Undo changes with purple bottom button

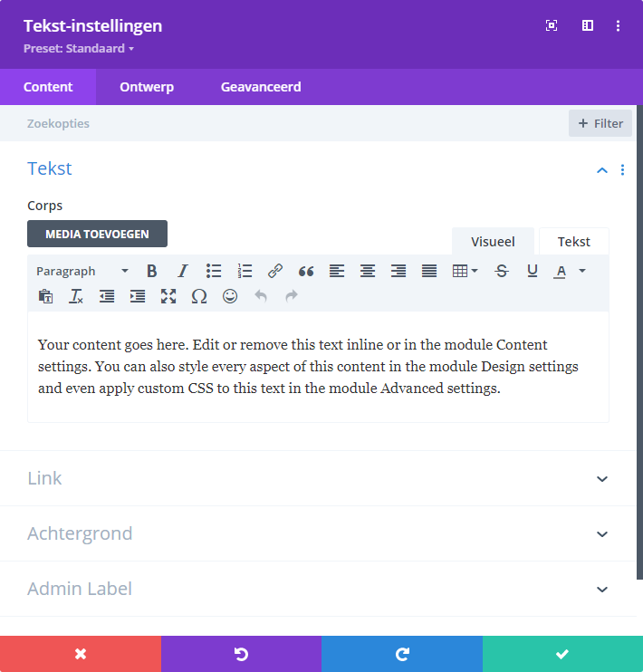(241, 654)
